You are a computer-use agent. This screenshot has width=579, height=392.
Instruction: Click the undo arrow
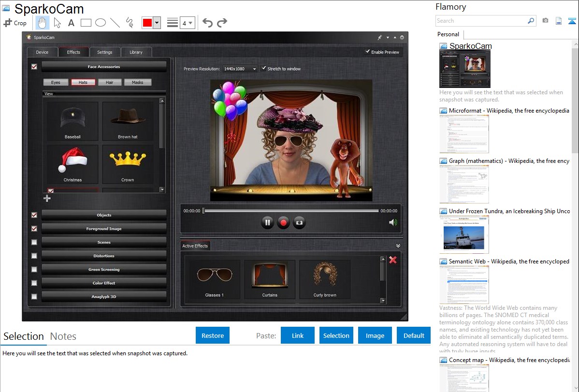click(207, 23)
